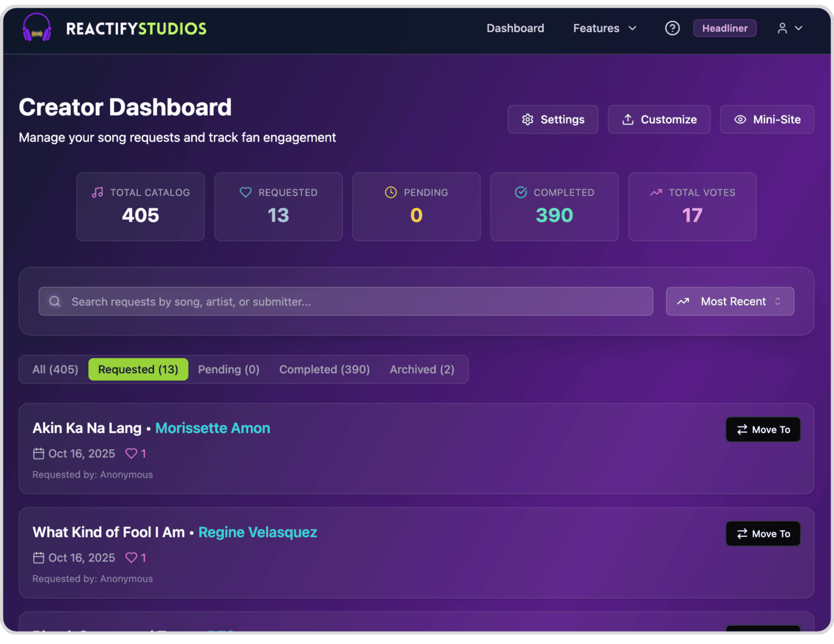The height and width of the screenshot is (644, 834).
Task: Open the Most Recent sort dropdown
Action: pos(730,301)
